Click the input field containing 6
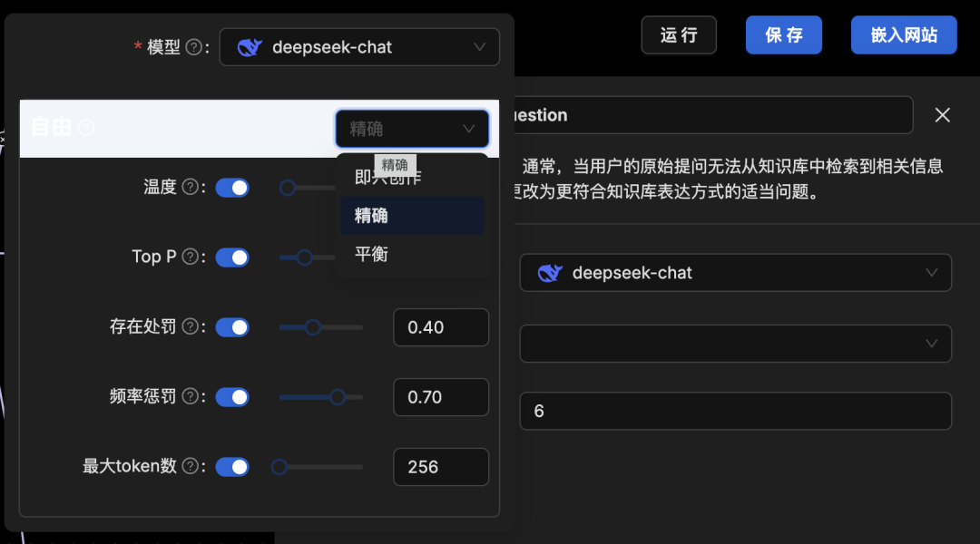Screen dimensions: 980x544 [x=736, y=411]
